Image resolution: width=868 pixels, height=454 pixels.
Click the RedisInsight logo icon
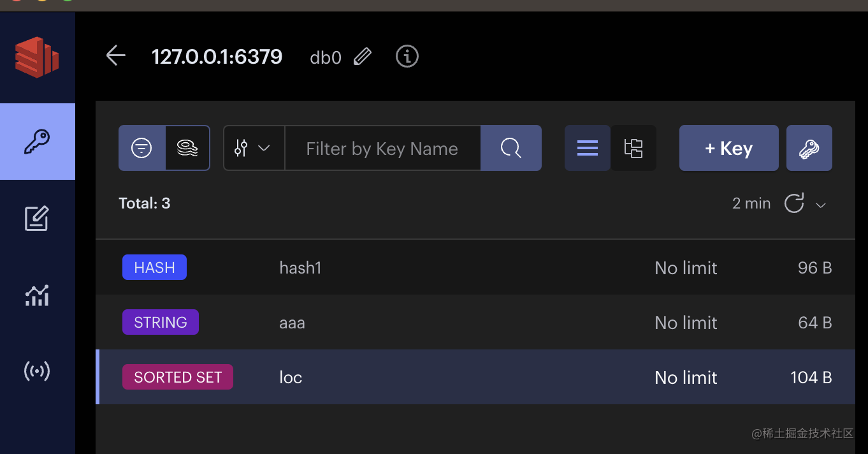pyautogui.click(x=37, y=57)
